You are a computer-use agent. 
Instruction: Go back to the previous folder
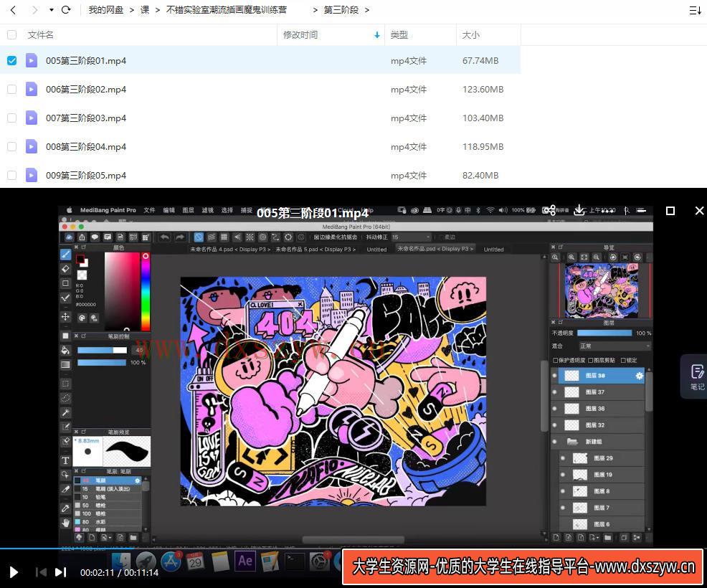coord(13,10)
